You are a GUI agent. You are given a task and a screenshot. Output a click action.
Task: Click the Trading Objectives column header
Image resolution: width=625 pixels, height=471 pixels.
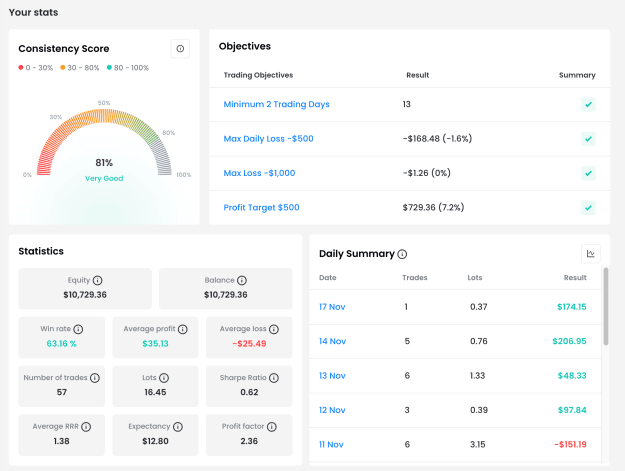click(x=258, y=75)
